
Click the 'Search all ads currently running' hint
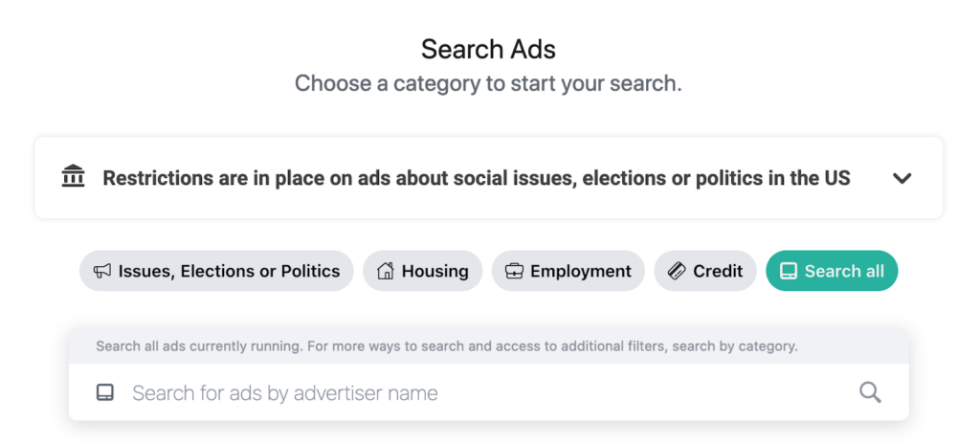click(446, 346)
